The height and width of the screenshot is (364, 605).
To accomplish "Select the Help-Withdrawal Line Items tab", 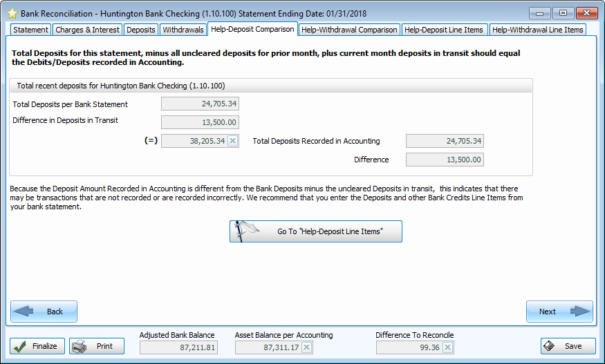I will pyautogui.click(x=537, y=30).
